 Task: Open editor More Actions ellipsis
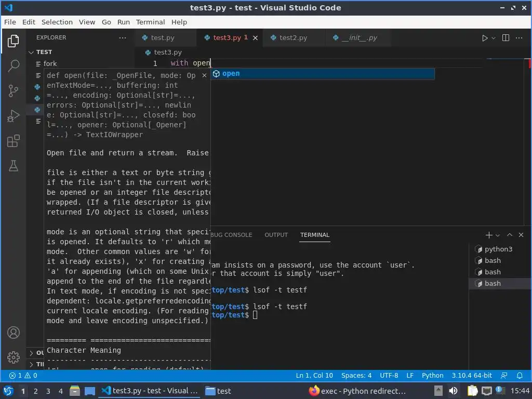[x=519, y=38]
